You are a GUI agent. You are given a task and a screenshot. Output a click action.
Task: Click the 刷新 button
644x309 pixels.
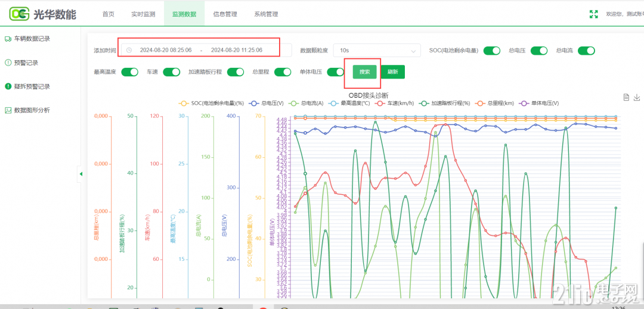click(393, 71)
